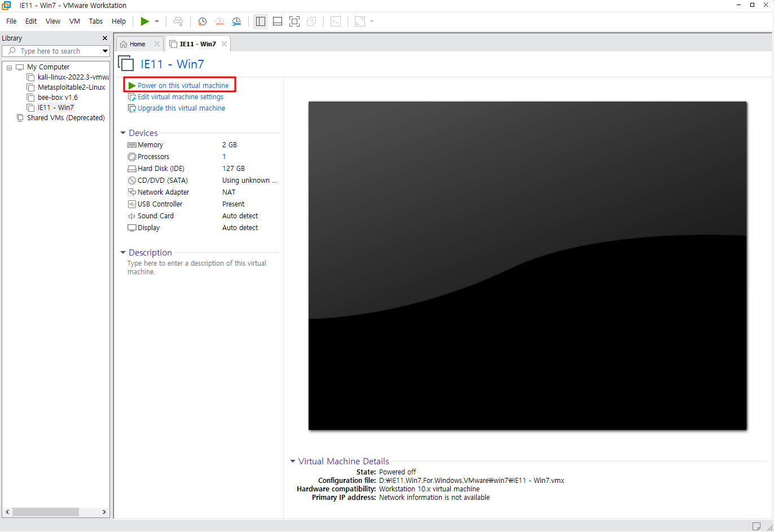Click the Network Adapter NAT value
This screenshot has height=532, width=774.
[x=229, y=192]
